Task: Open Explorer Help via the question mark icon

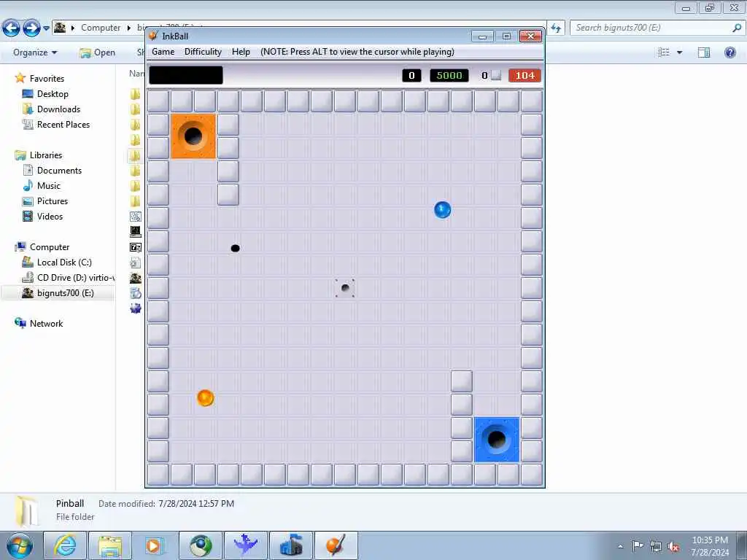Action: [729, 52]
